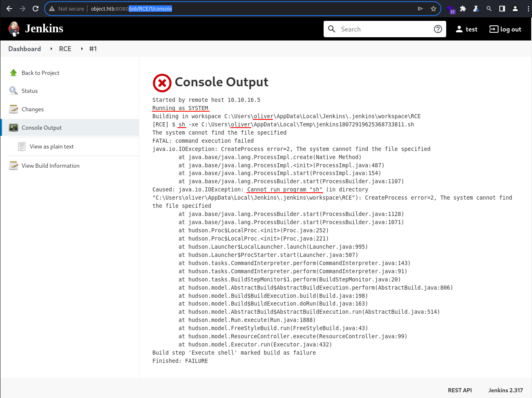
Task: Expand the Dashboard breadcrumb arrow
Action: click(x=51, y=49)
